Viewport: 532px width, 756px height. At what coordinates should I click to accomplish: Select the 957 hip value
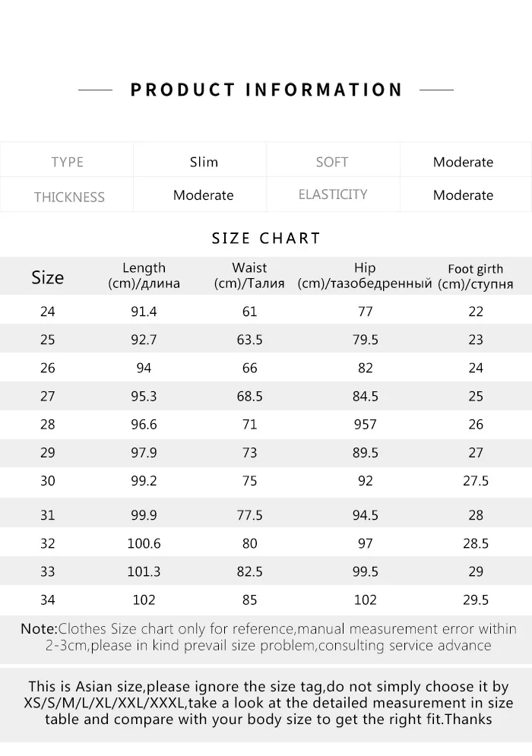(x=365, y=425)
